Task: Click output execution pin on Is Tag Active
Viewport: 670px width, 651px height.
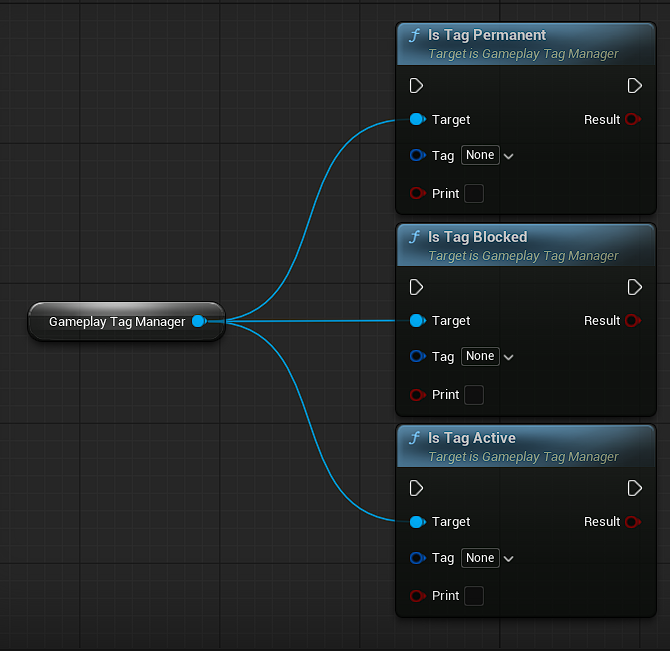Action: click(634, 488)
